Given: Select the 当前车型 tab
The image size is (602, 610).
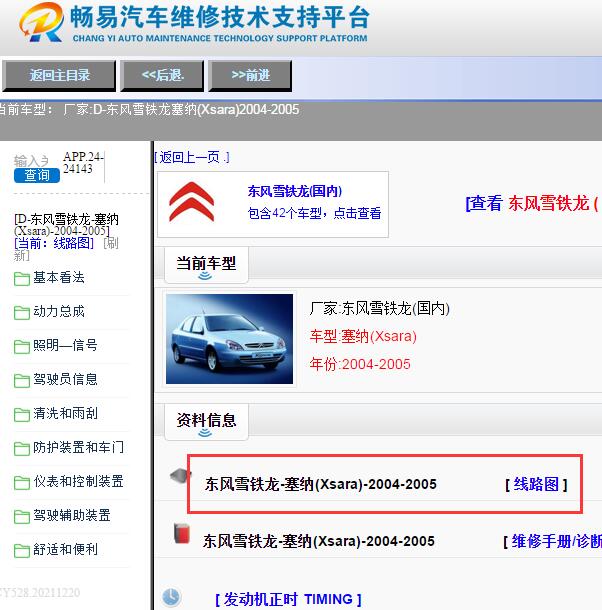Looking at the screenshot, I should [x=206, y=265].
